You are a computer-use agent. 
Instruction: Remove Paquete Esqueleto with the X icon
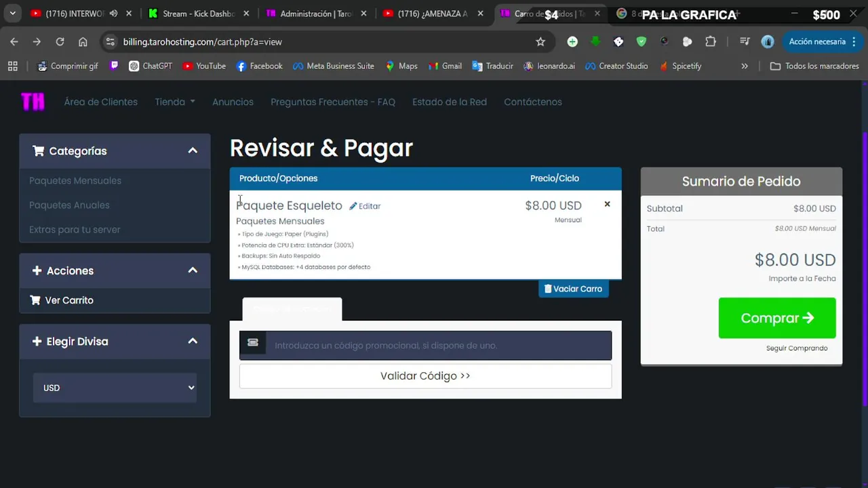607,204
